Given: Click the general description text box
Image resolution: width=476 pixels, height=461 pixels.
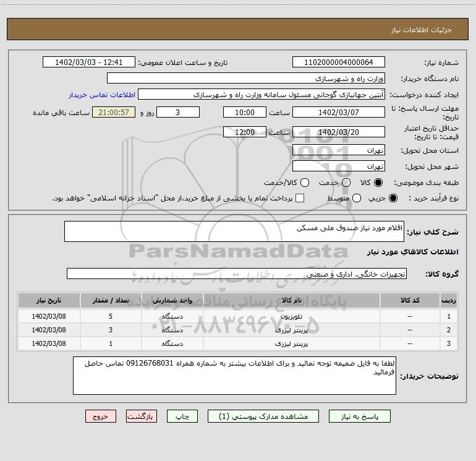Looking at the screenshot, I should [x=234, y=231].
